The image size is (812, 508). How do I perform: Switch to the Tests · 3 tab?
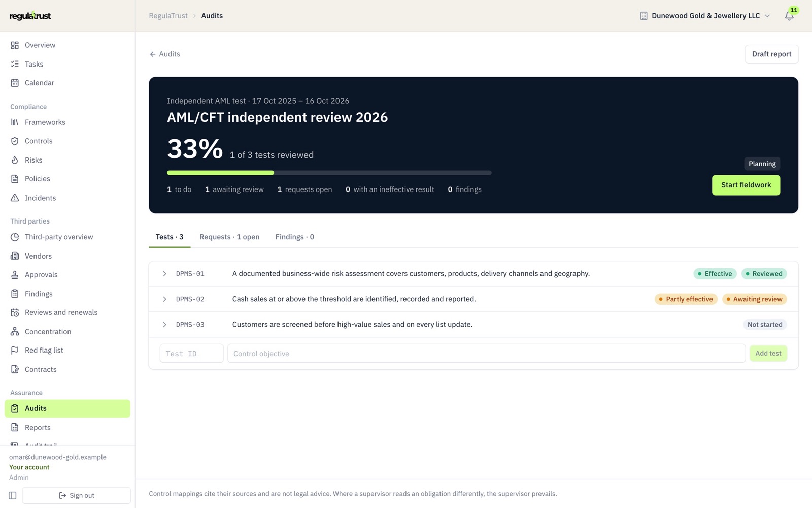[x=170, y=237]
